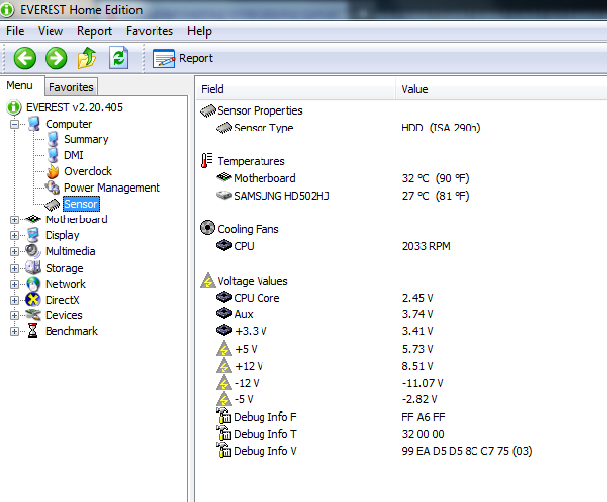Click the Sensor chip icon in tree
The height and width of the screenshot is (502, 607).
click(52, 205)
